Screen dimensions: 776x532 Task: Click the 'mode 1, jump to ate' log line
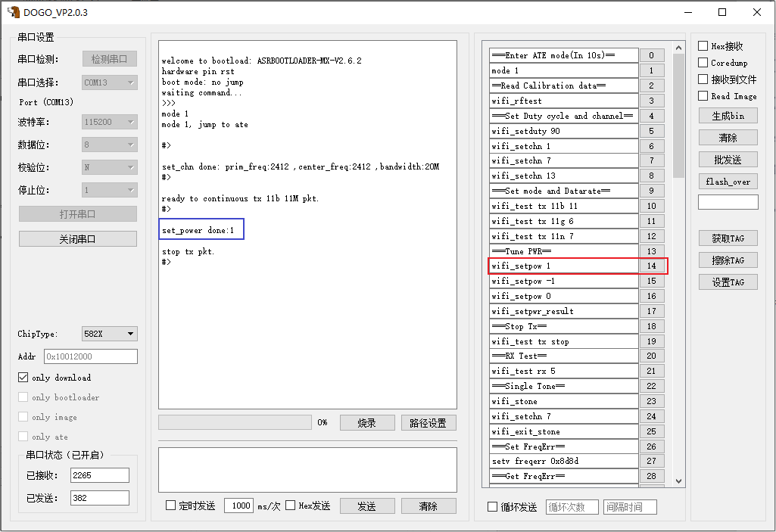[x=205, y=124]
